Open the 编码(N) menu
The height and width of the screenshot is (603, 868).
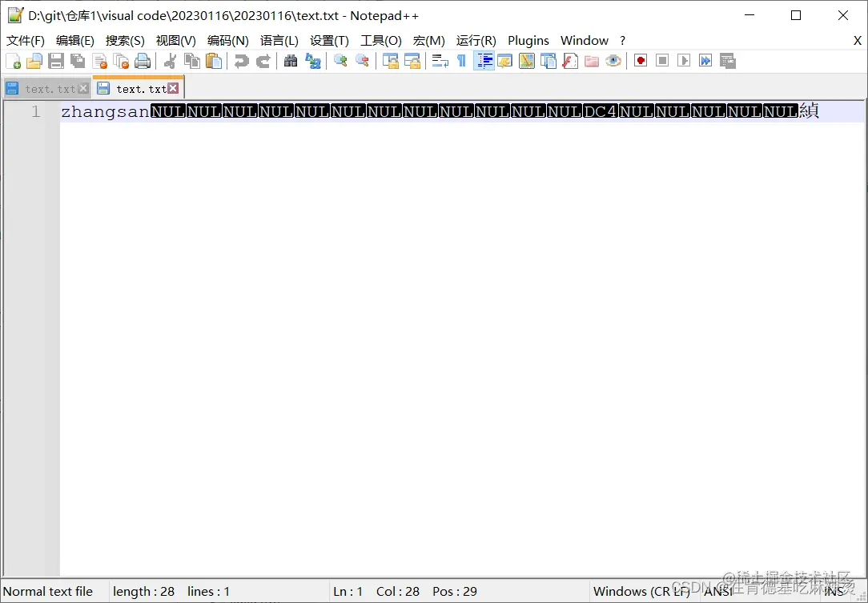[x=227, y=40]
